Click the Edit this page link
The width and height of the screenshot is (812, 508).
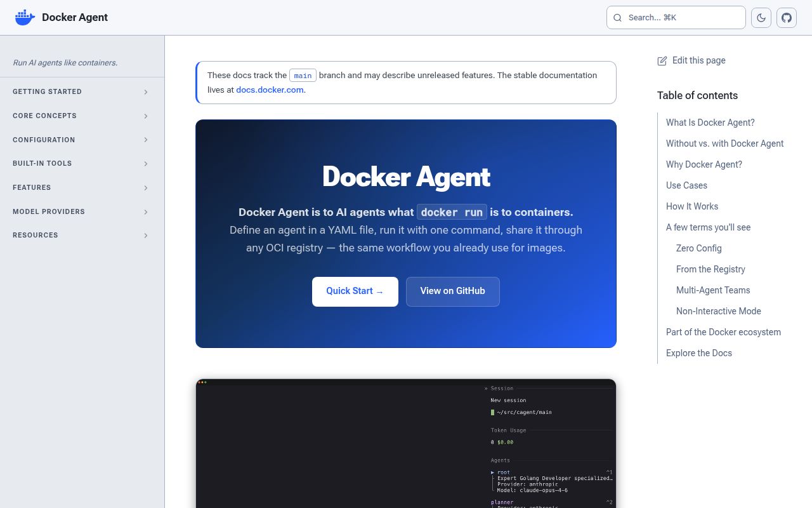691,60
